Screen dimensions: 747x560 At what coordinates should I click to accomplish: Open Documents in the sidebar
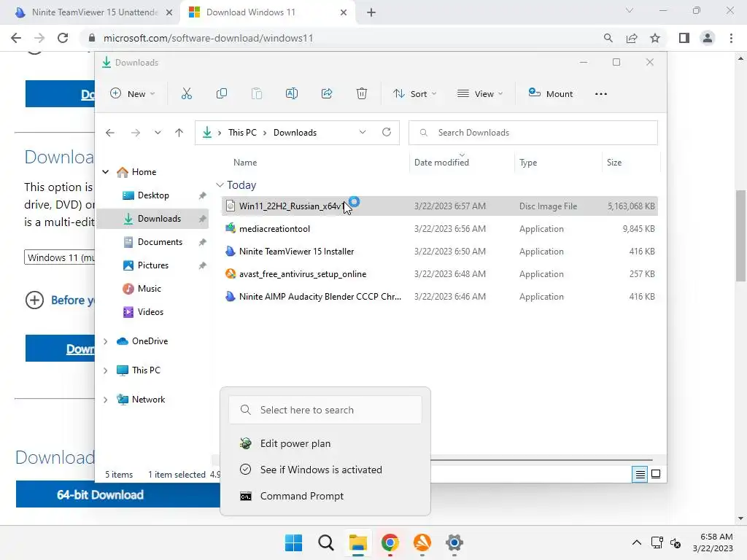(153, 242)
